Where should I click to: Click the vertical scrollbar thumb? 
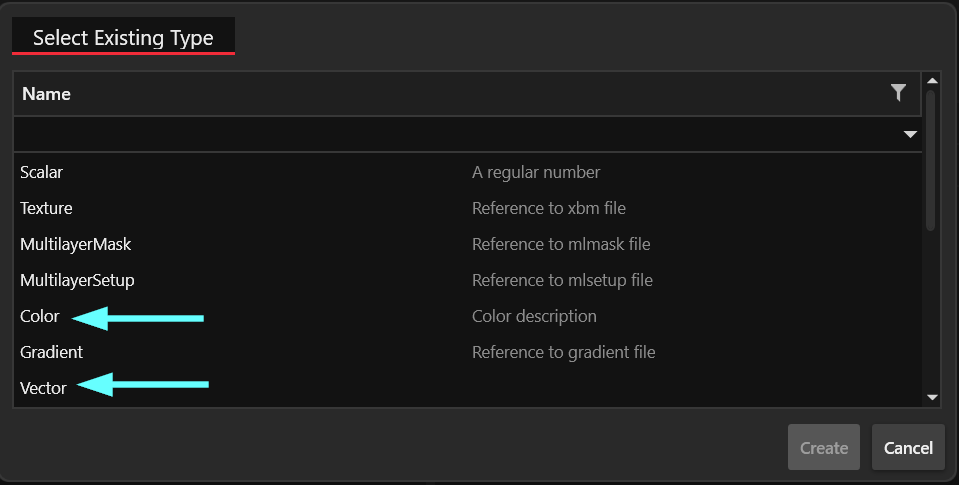click(x=931, y=160)
